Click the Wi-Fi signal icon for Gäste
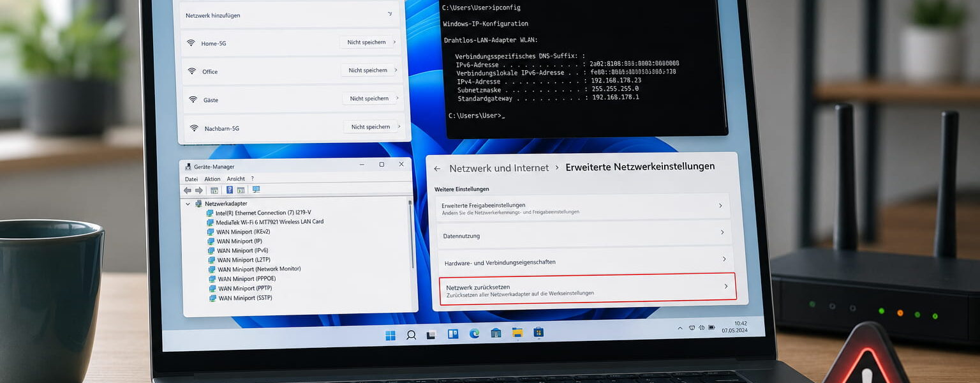 pyautogui.click(x=193, y=100)
